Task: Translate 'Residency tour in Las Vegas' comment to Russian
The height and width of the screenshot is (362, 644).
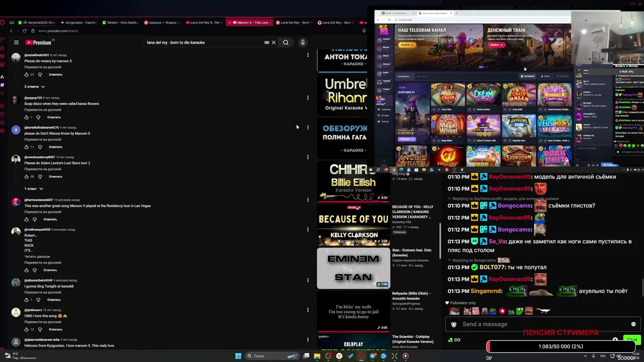Action: [x=43, y=212]
